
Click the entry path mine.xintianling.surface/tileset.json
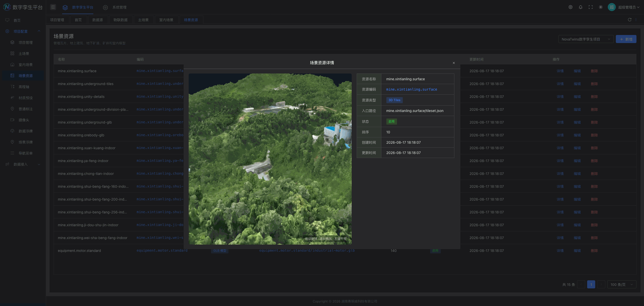415,111
